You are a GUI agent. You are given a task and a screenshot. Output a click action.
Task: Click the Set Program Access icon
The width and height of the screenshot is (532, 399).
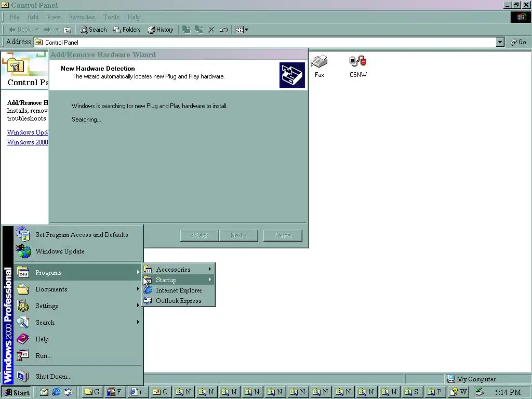tap(23, 234)
